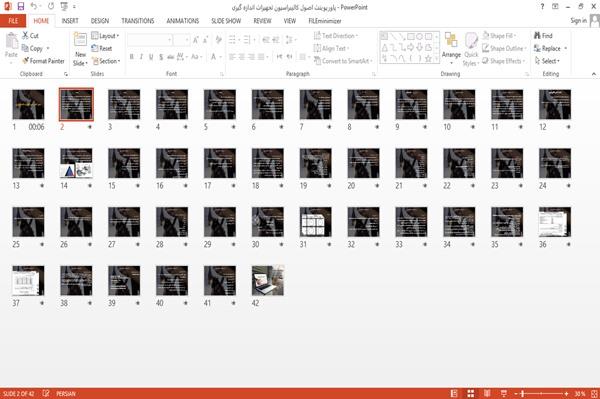Click Convert to SmartArt
Viewport: 600px width, 399px height.
[343, 61]
